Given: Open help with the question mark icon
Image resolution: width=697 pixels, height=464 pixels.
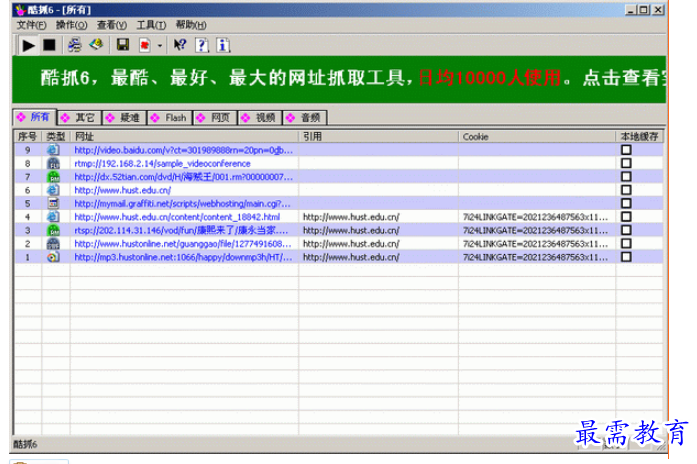Looking at the screenshot, I should [202, 45].
